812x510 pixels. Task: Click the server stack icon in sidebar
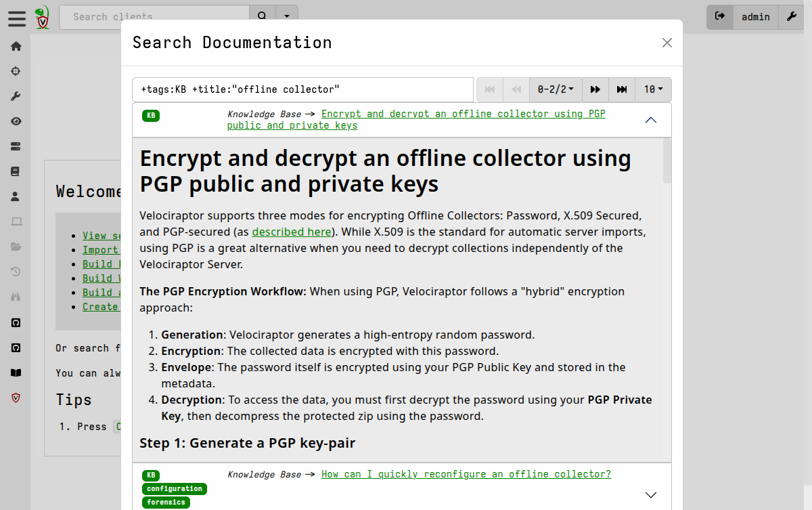pos(16,146)
